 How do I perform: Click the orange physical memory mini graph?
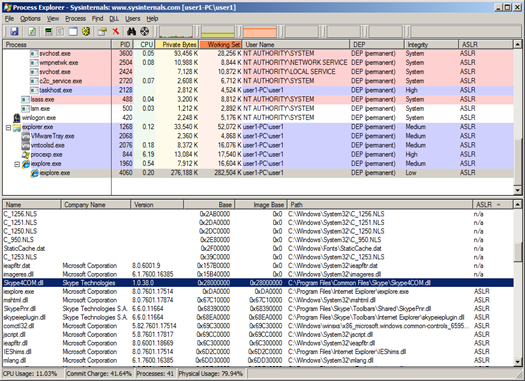point(260,31)
